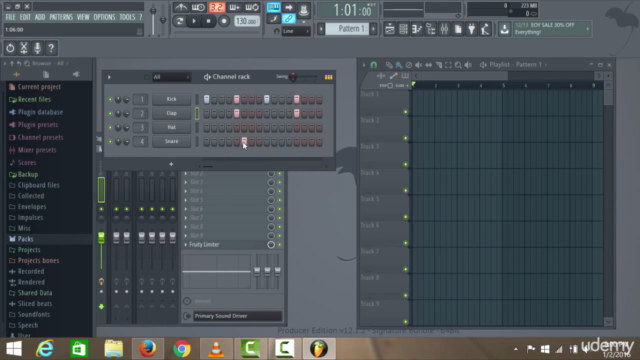
Task: Toggle first step of Kick row
Action: click(x=207, y=99)
